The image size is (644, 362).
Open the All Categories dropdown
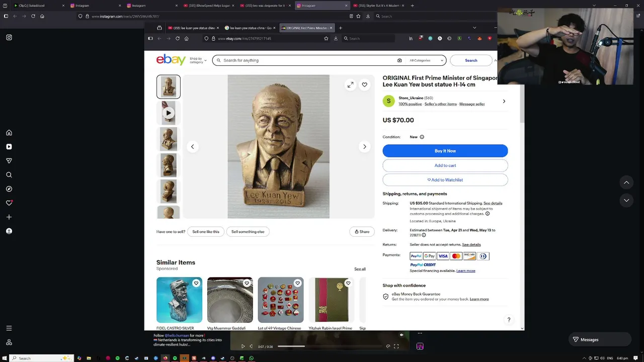point(426,60)
